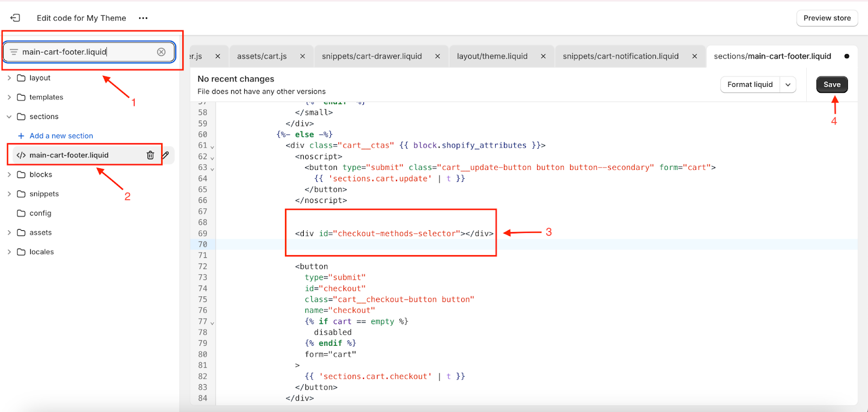Switch to snippets/cart-notification.liquid tab

(621, 56)
